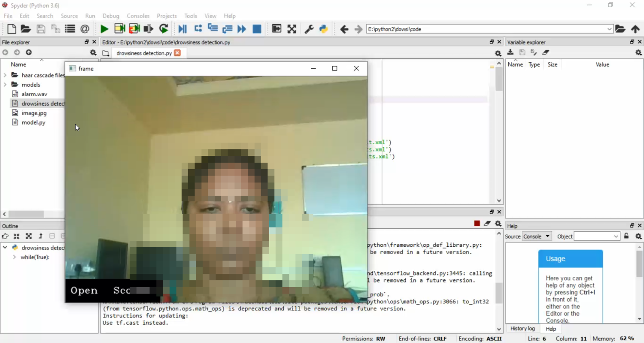This screenshot has width=644, height=343.
Task: Re-run the last script
Action: 164,29
